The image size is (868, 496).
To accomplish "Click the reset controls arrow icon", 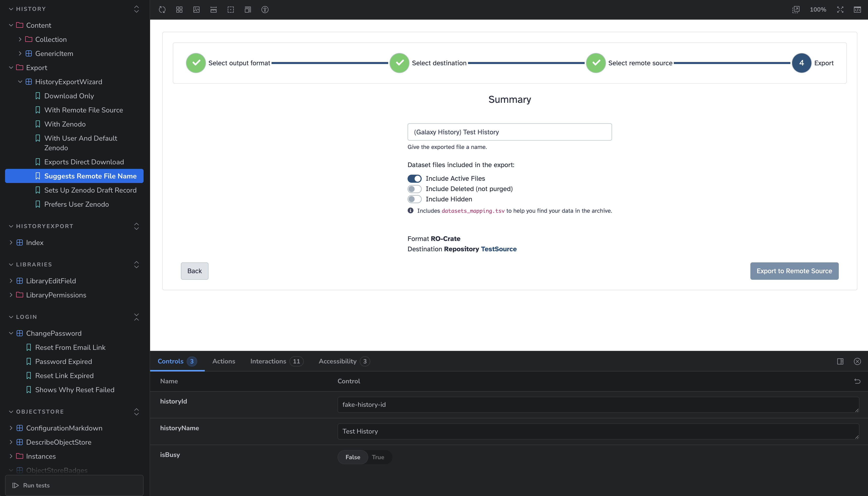I will (x=857, y=381).
